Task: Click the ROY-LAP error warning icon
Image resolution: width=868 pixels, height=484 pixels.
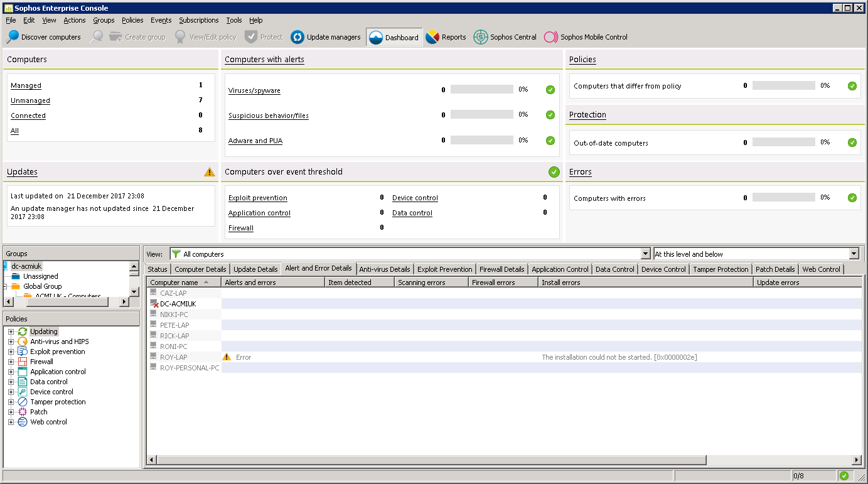Action: [x=227, y=357]
